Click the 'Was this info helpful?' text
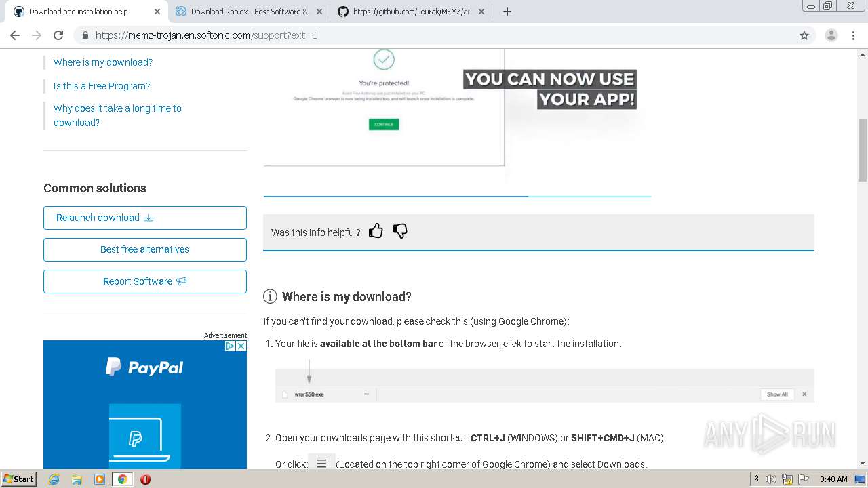868x488 pixels. point(316,232)
